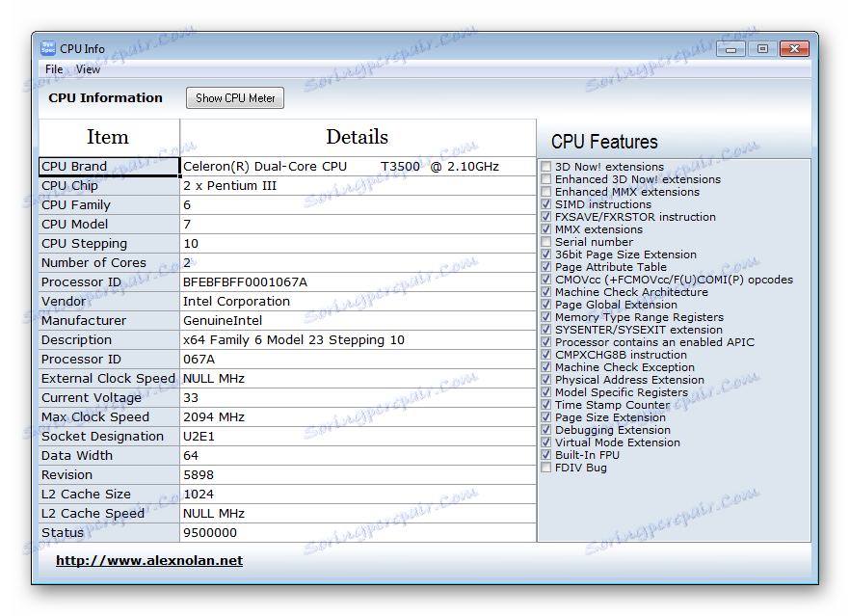Toggle Model Specific Registers checkbox

tap(545, 391)
